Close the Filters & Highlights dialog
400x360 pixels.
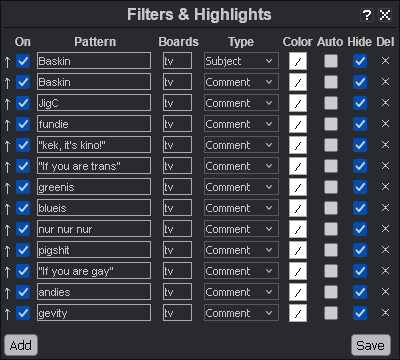385,15
